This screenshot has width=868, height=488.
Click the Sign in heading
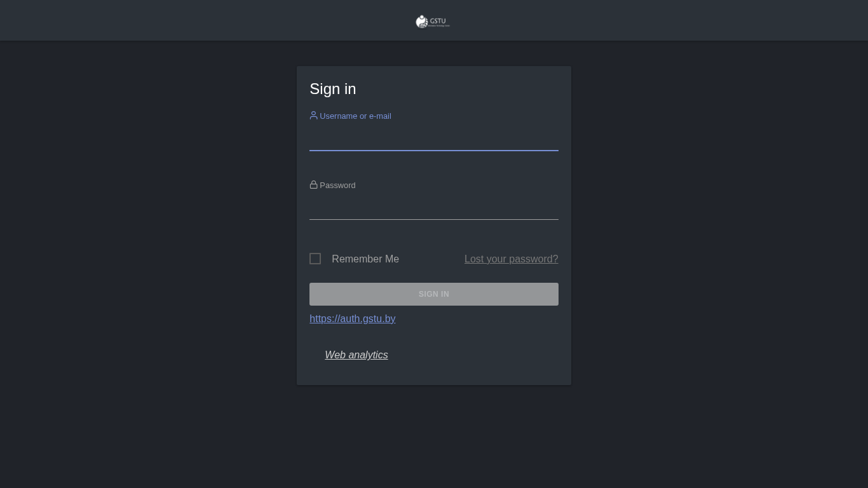333,89
